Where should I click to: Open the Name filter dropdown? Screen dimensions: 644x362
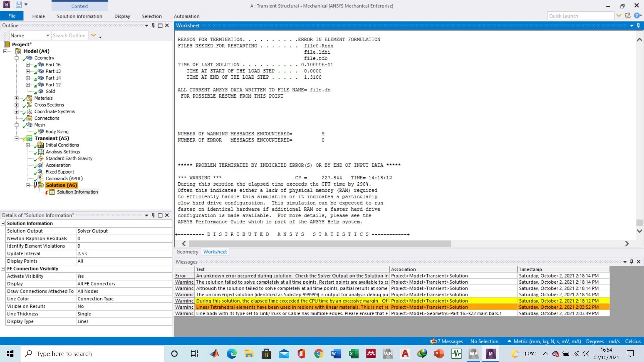tap(47, 36)
